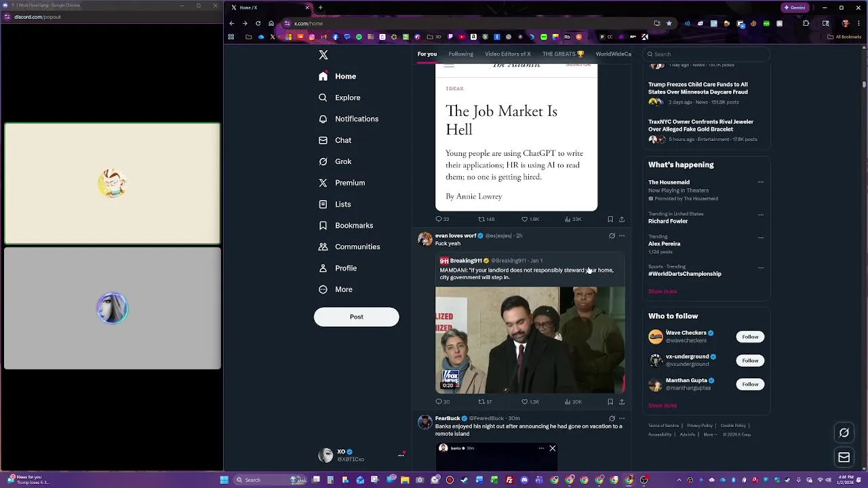Switch to the For you tab
The image size is (868, 488).
[427, 54]
